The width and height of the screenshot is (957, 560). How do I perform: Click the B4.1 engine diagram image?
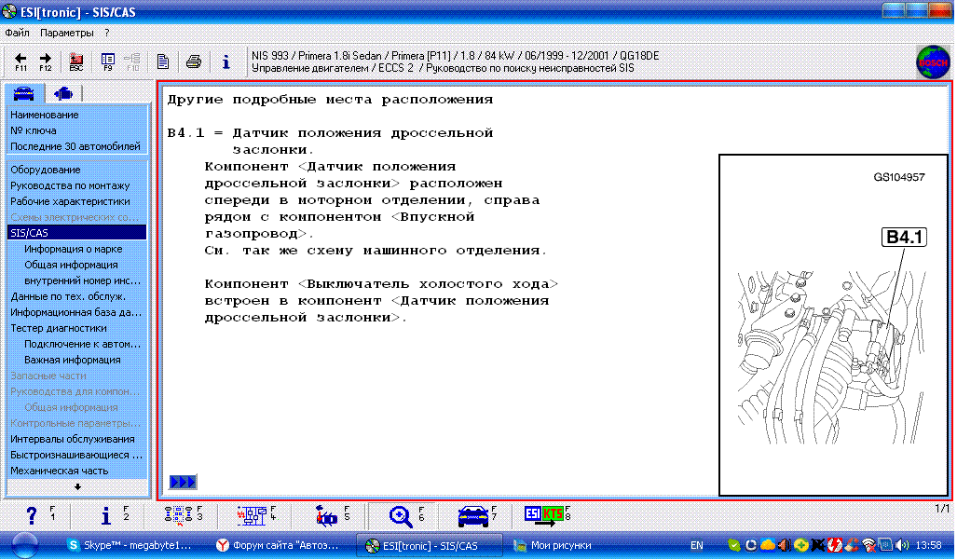point(833,325)
